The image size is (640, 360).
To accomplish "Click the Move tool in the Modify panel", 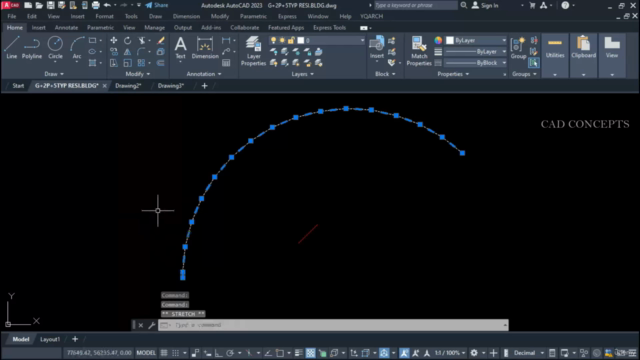I will pyautogui.click(x=113, y=40).
